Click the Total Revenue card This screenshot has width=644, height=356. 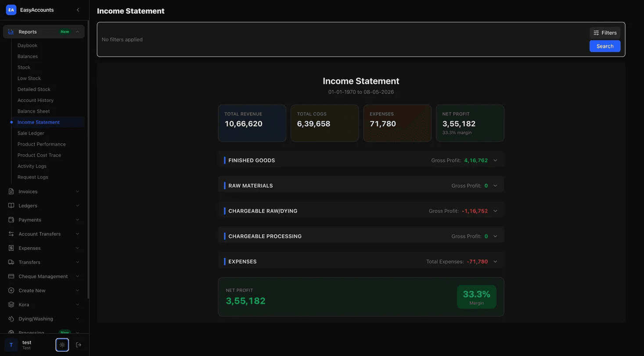(252, 123)
